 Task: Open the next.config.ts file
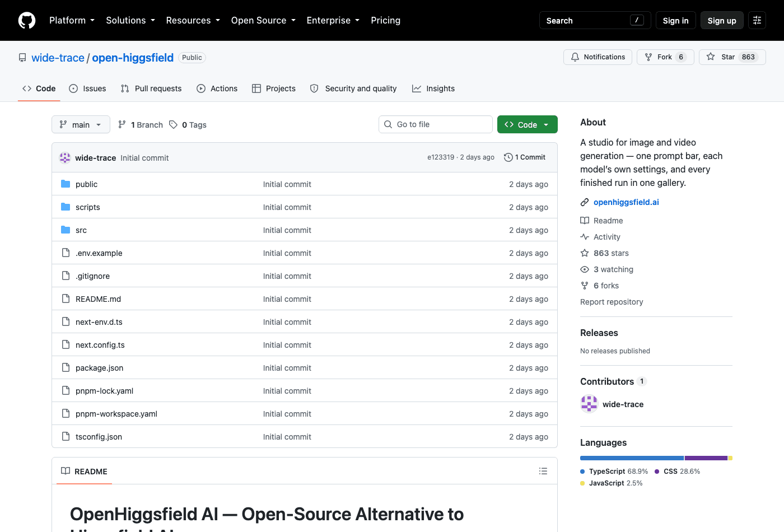(x=100, y=345)
